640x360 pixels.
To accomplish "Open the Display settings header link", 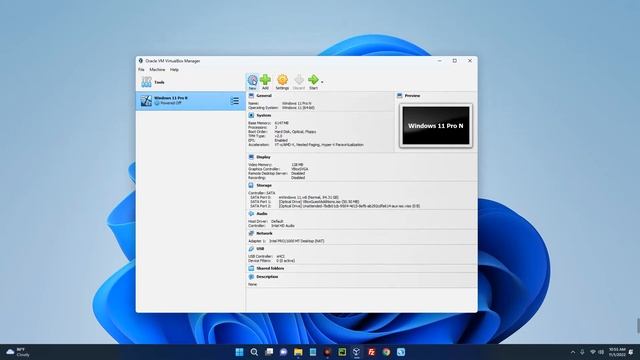I will [263, 157].
